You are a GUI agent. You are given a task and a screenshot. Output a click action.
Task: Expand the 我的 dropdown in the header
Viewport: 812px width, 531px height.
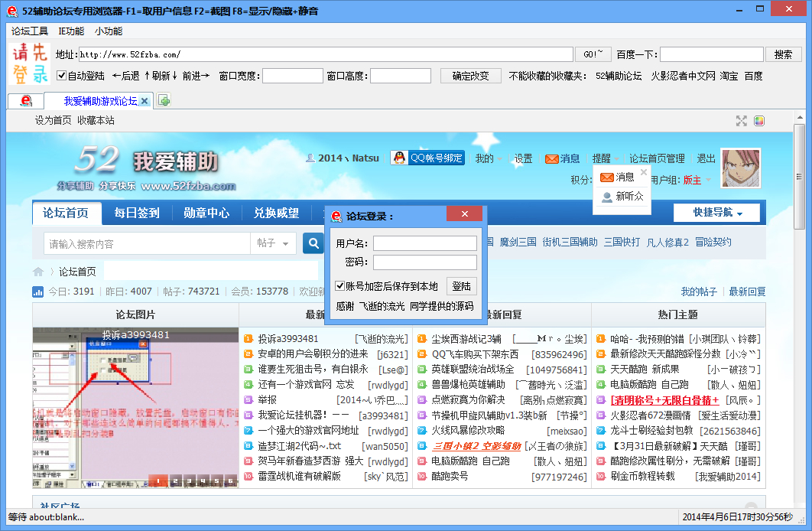point(489,158)
